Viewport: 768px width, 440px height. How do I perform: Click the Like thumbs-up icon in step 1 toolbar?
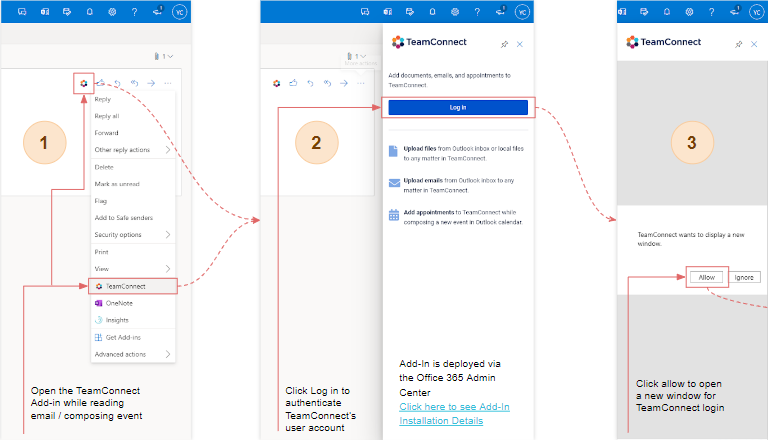click(100, 83)
